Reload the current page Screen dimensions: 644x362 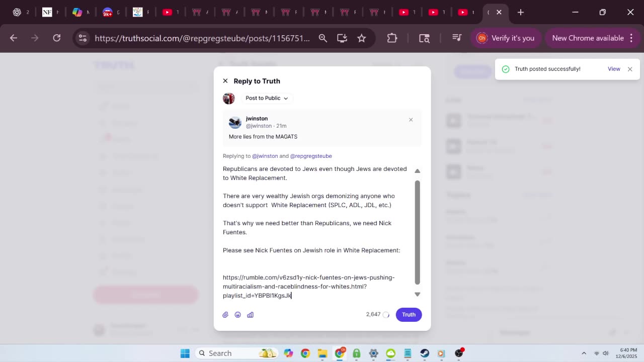(57, 38)
